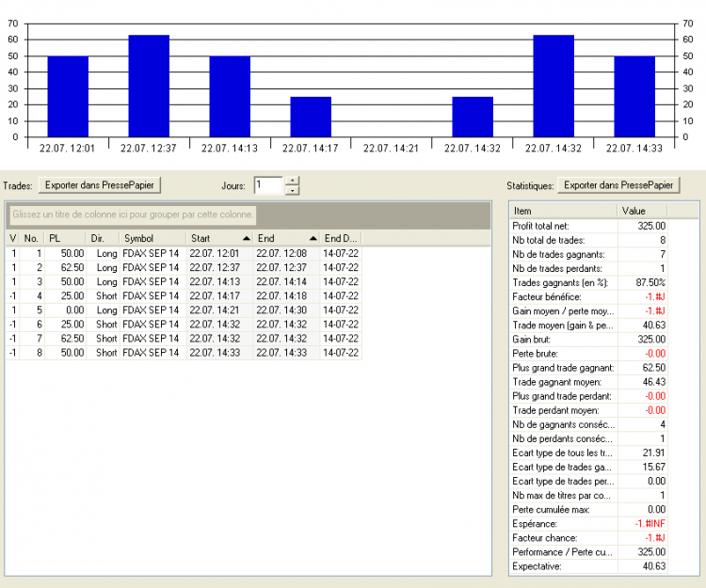Select the Plus grand trade gagnant row

point(588,368)
